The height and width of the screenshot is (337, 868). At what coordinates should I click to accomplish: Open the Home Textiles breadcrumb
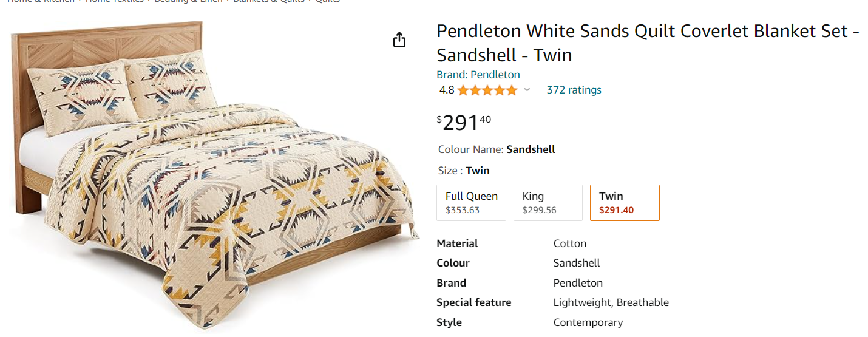tap(115, 1)
